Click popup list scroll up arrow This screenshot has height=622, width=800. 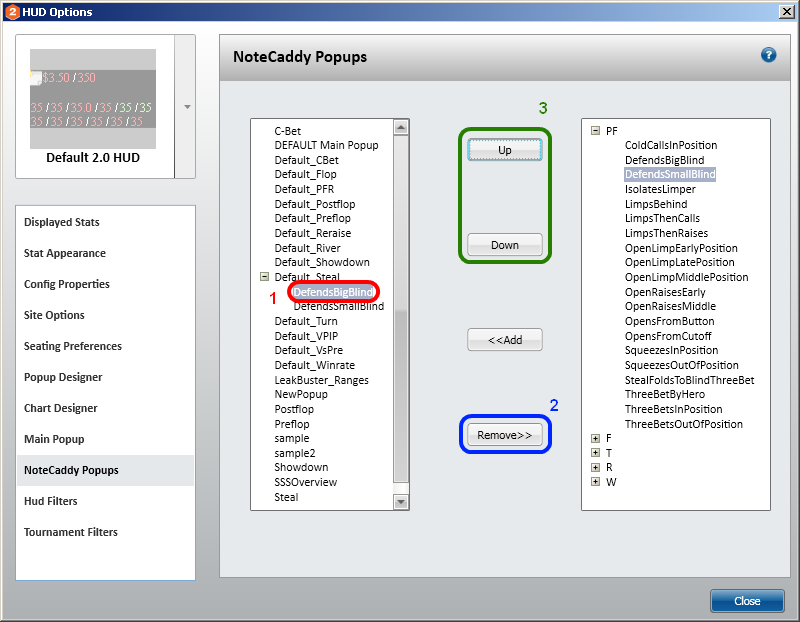click(x=401, y=128)
